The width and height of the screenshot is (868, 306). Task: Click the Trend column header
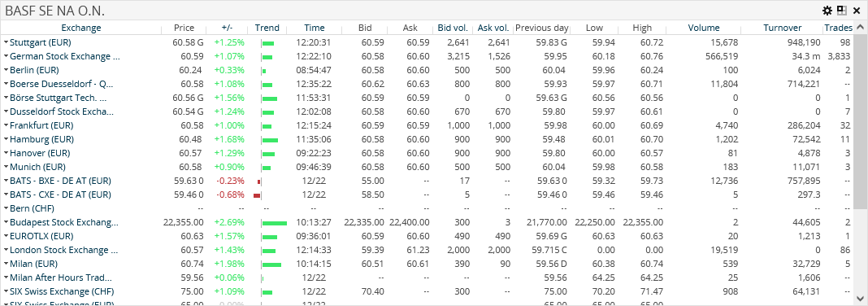point(267,28)
